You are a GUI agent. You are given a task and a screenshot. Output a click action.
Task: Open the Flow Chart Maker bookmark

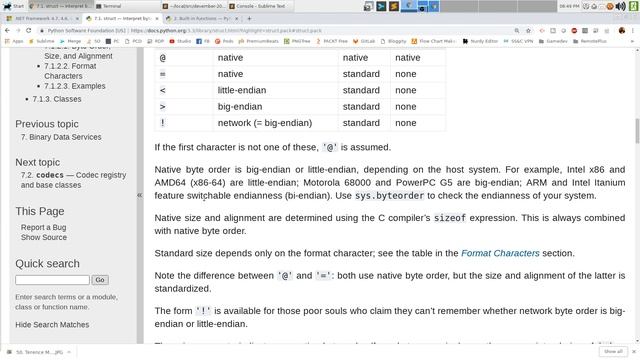434,41
